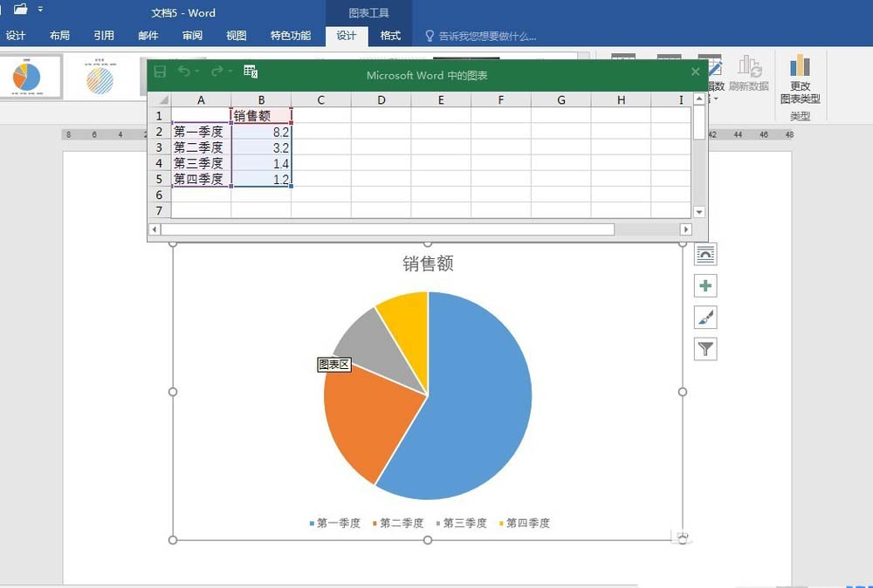873x588 pixels.
Task: Open the folder icon in quick access toolbar
Action: [x=21, y=9]
